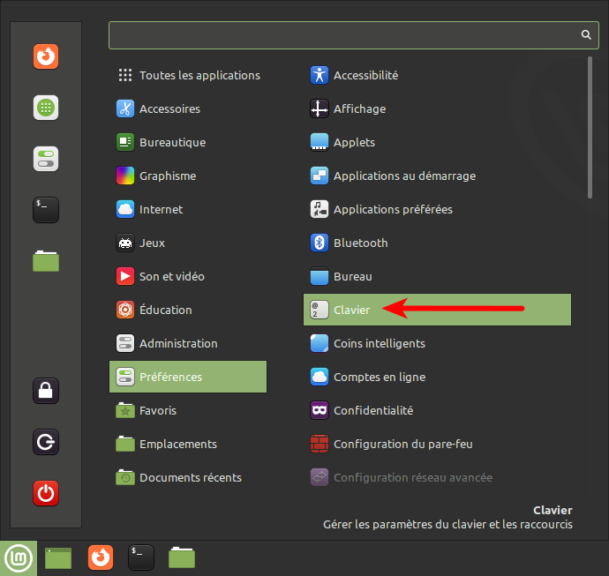
Task: Select the Éducation category
Action: [x=188, y=310]
